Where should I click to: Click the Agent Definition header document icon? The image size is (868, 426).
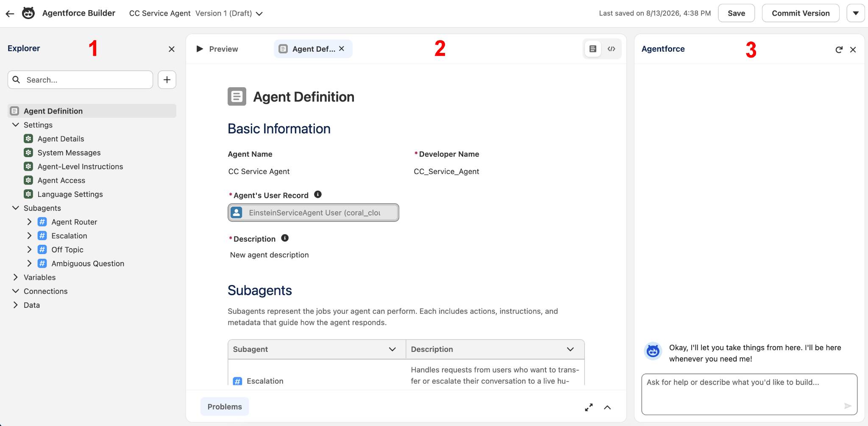coord(237,97)
